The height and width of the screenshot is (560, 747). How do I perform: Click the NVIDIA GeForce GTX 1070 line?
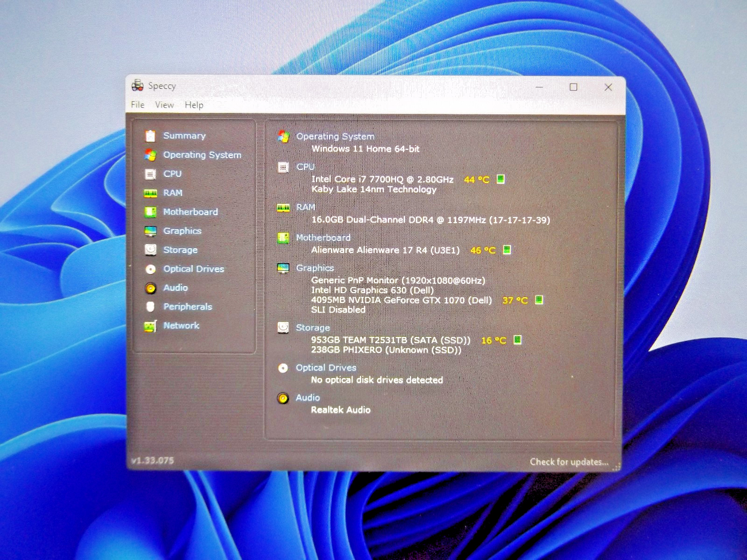coord(402,301)
